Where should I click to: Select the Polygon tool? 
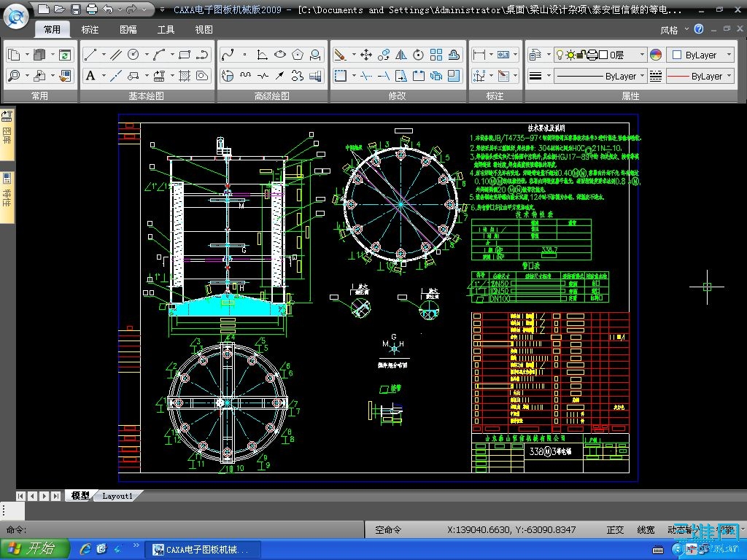[x=298, y=55]
